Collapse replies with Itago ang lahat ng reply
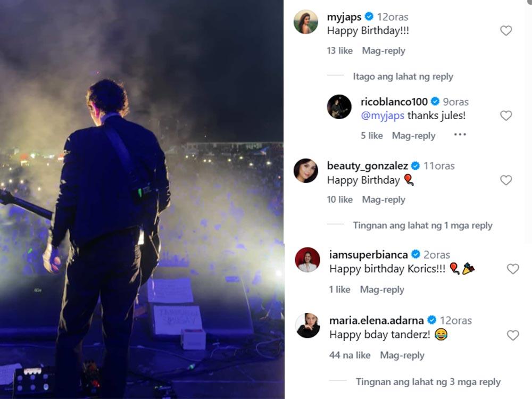 pos(403,77)
